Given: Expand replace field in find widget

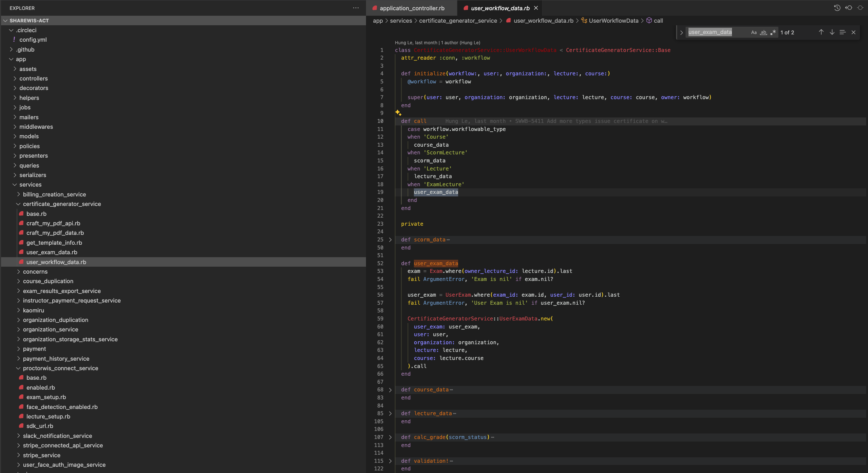Looking at the screenshot, I should pyautogui.click(x=682, y=32).
